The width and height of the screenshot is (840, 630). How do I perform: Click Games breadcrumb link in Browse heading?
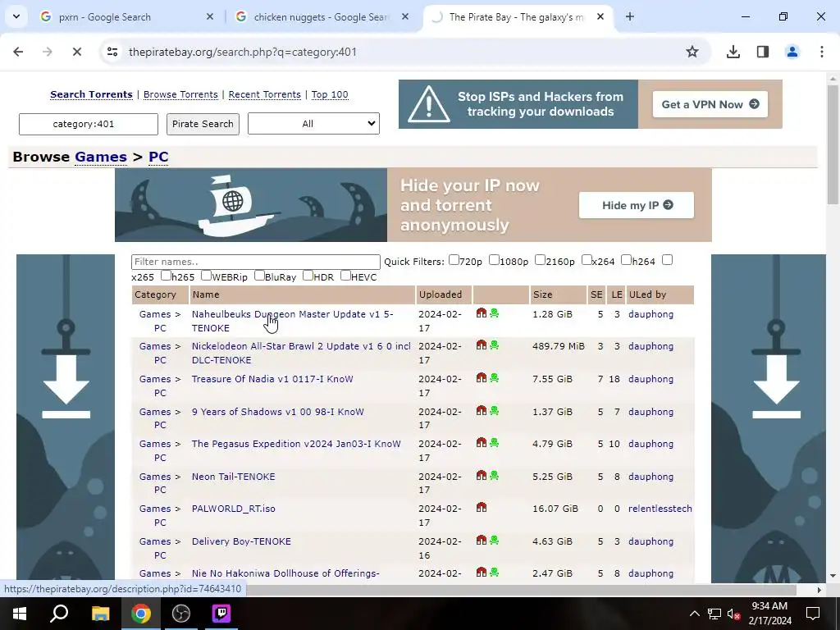click(101, 157)
